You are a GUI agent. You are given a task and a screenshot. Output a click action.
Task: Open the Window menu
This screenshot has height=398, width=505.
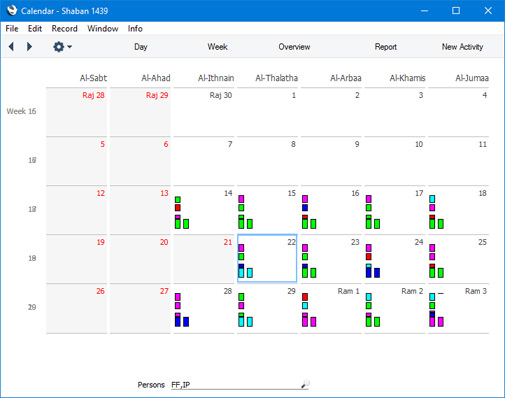pos(103,29)
